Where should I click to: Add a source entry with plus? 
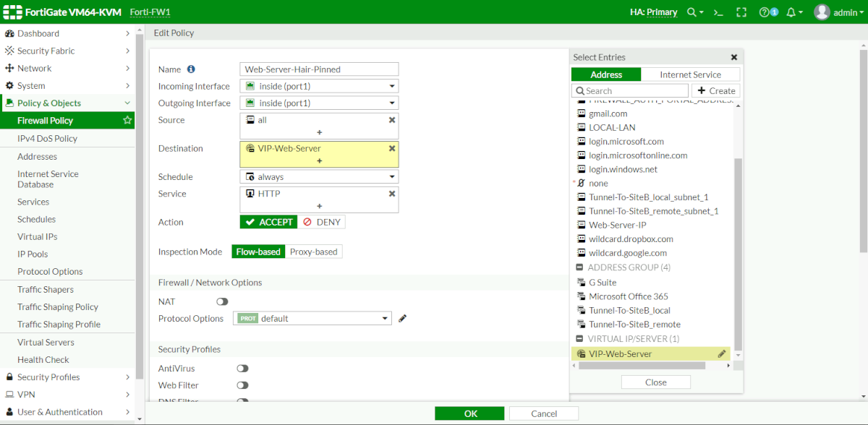tap(319, 132)
